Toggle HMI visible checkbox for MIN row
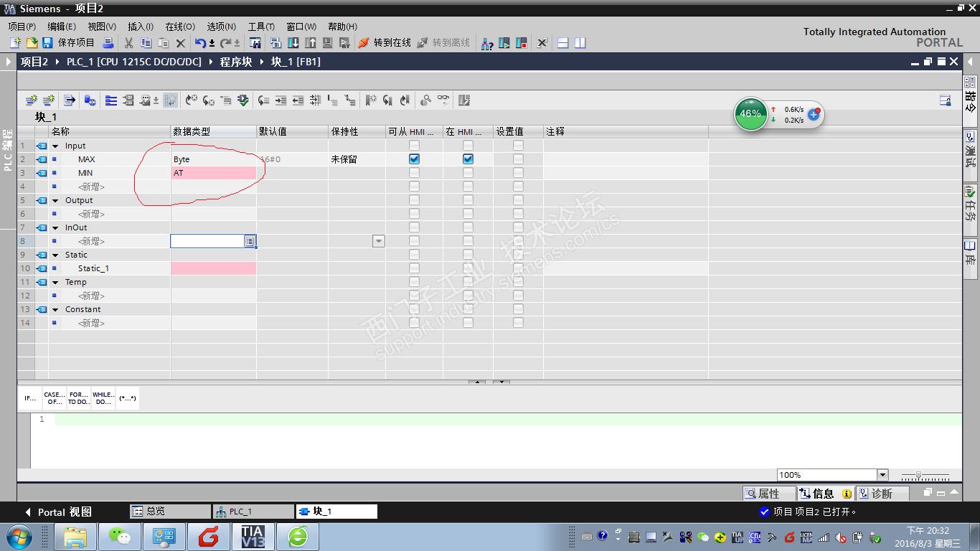Image resolution: width=980 pixels, height=551 pixels. [x=468, y=173]
